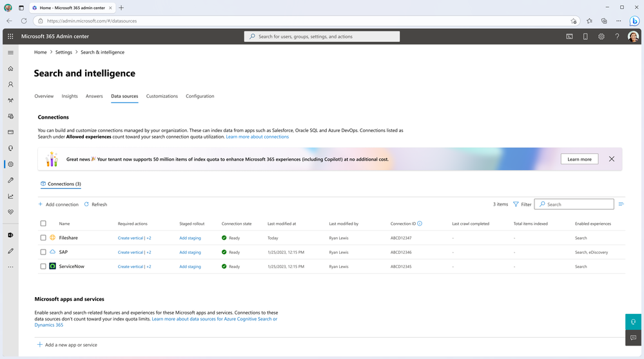The width and height of the screenshot is (644, 359).
Task: Open the feedback chat button
Action: (633, 338)
